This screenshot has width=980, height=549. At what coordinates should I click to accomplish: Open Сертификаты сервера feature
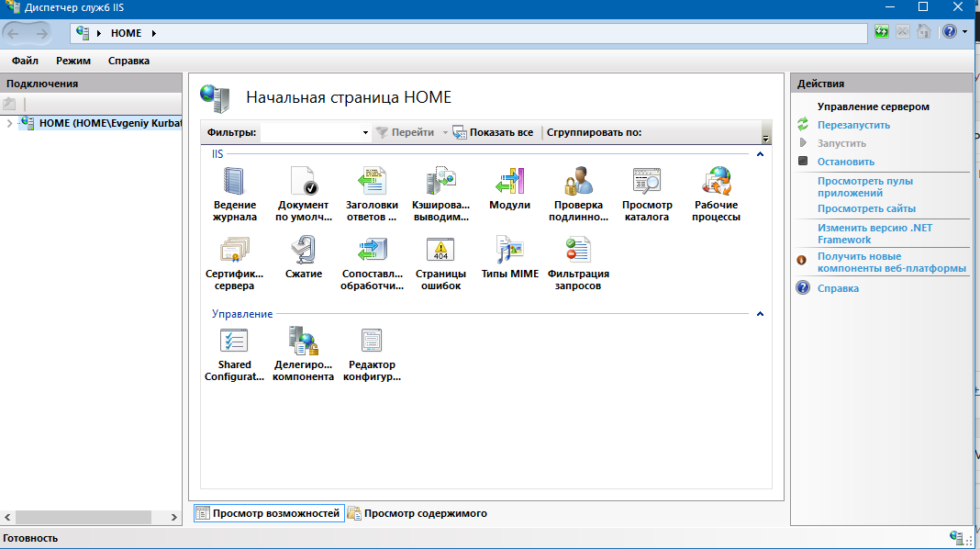coord(234,263)
